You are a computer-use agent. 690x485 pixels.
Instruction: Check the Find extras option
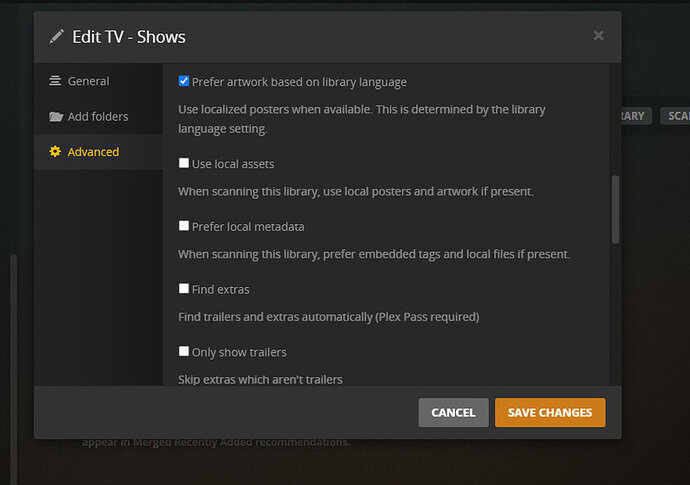point(184,289)
